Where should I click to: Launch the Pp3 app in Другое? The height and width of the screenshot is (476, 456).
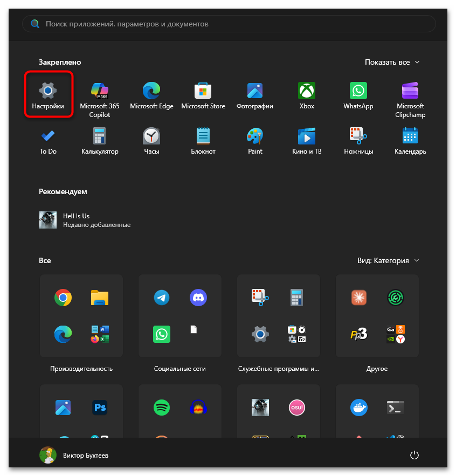tap(359, 334)
